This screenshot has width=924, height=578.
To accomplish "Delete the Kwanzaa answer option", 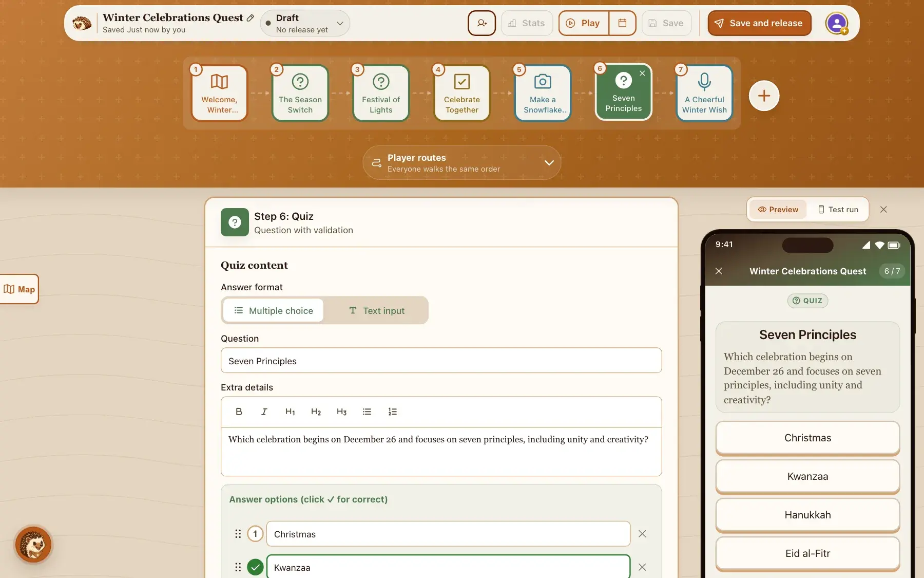I will pos(642,567).
